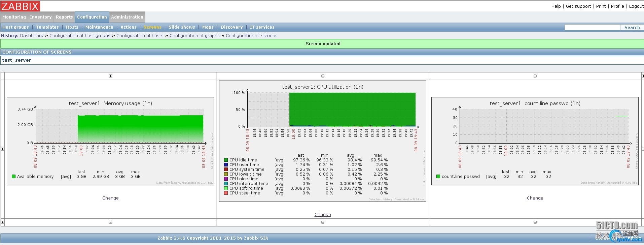Open Configuration of host groups history link
The image size is (644, 245).
(x=80, y=35)
